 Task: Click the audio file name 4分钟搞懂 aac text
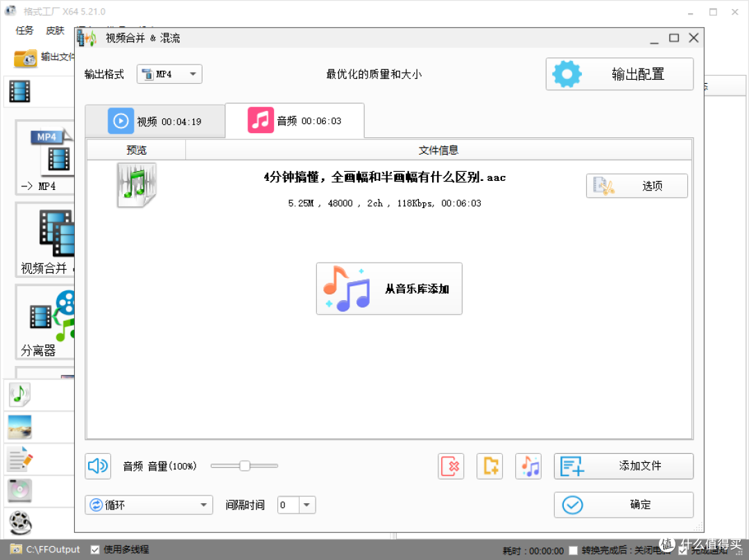coord(384,177)
